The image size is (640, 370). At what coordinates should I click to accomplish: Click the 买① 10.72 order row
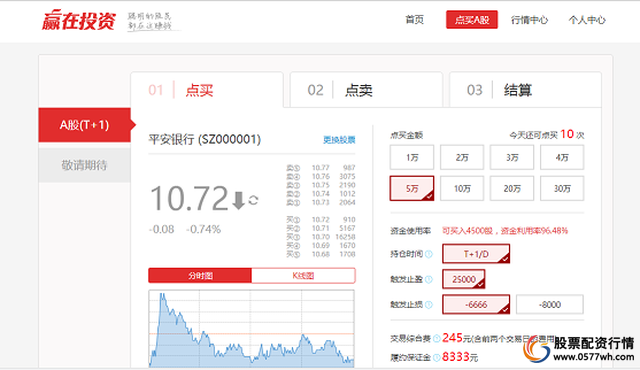point(320,219)
